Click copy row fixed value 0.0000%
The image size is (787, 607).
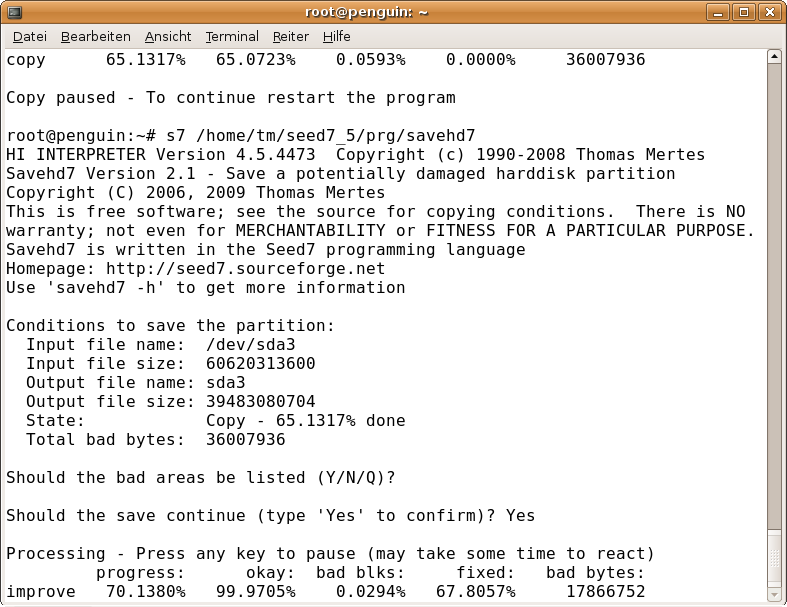coord(480,60)
